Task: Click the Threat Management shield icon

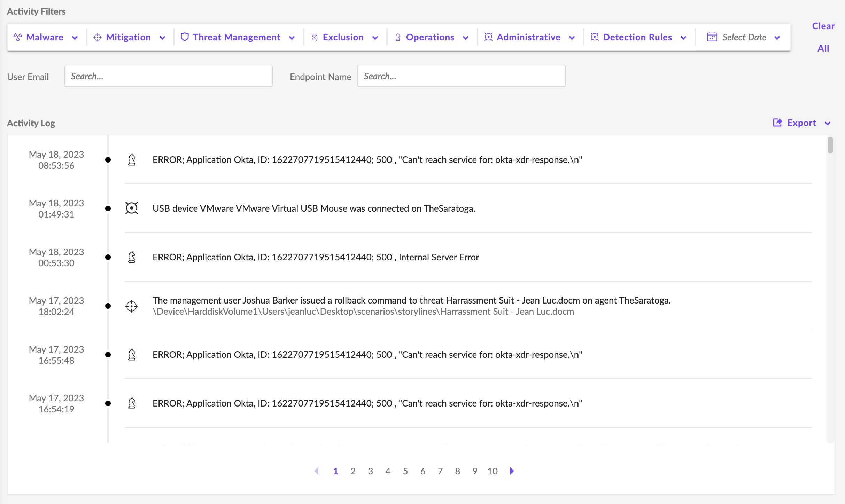Action: (x=185, y=37)
